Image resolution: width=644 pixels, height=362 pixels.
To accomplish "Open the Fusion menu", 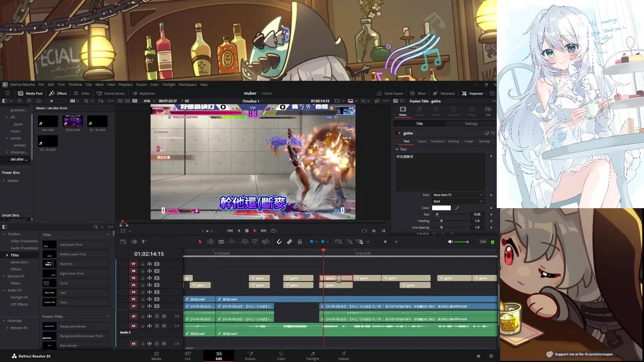I will pos(141,84).
